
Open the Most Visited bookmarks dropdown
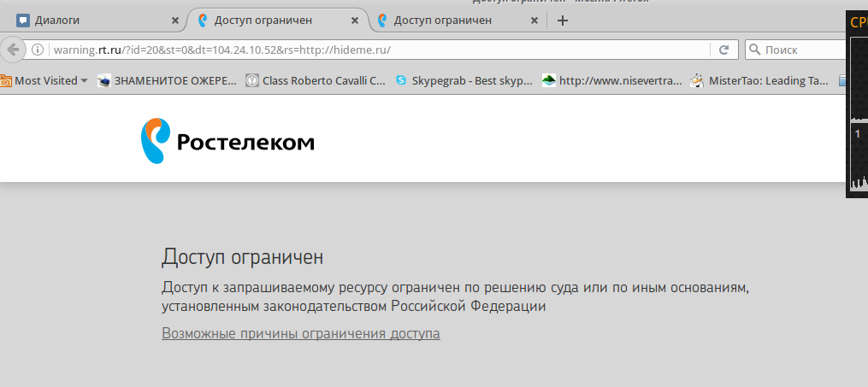coord(44,80)
